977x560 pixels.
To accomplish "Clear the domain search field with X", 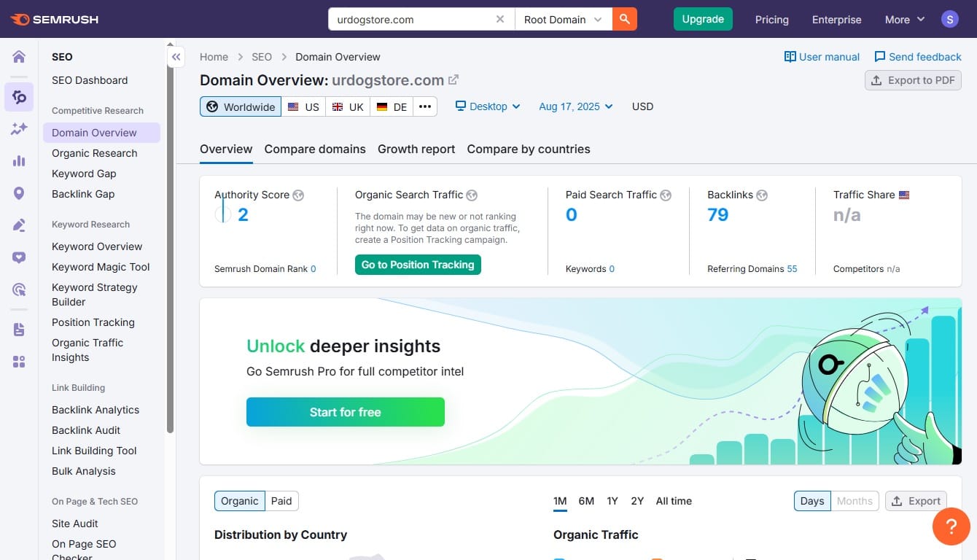I will pos(500,20).
